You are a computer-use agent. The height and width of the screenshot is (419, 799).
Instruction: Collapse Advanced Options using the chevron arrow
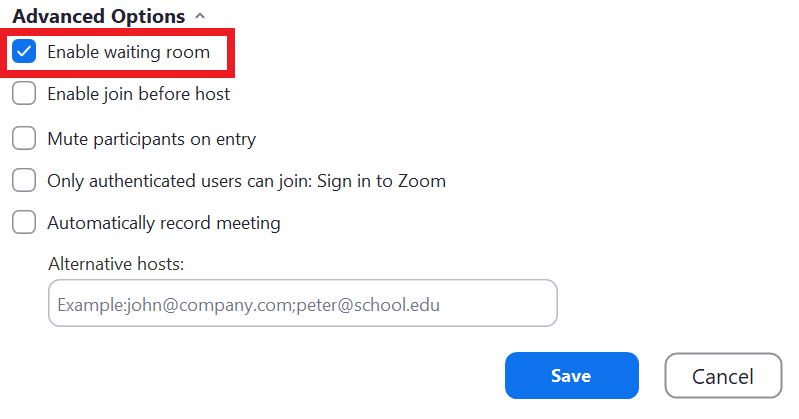[200, 16]
